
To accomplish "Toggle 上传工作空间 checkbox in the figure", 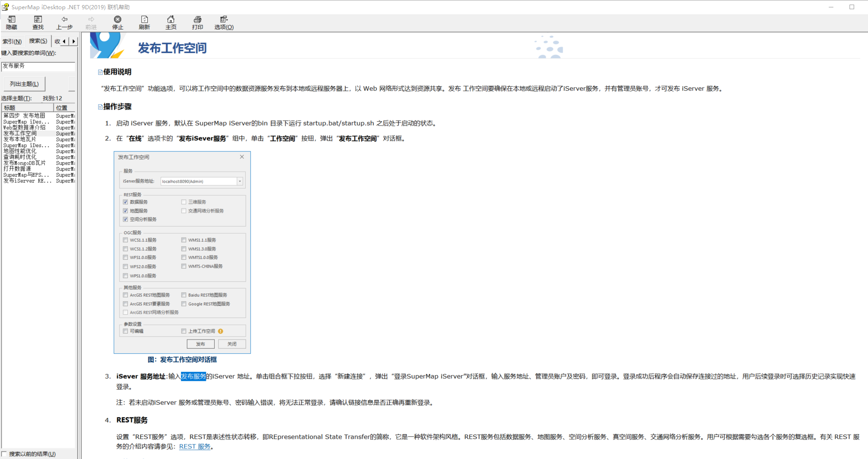I will pos(184,331).
